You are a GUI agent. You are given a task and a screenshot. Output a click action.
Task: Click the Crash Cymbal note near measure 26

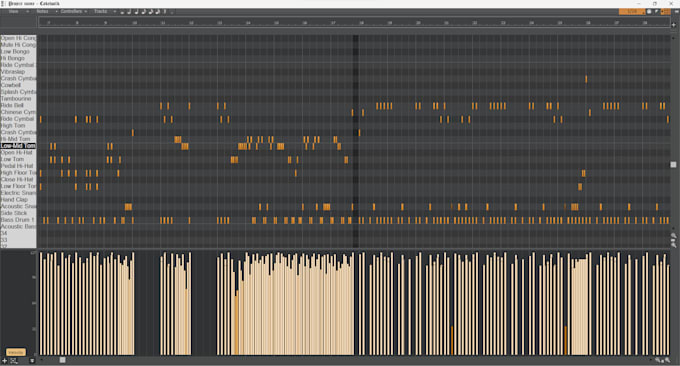pos(586,79)
